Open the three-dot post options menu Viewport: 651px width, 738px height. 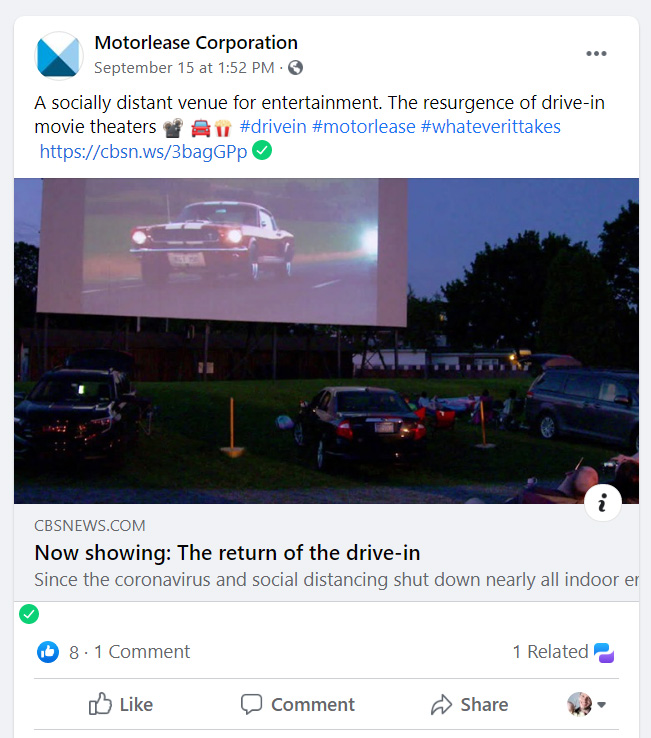click(596, 54)
